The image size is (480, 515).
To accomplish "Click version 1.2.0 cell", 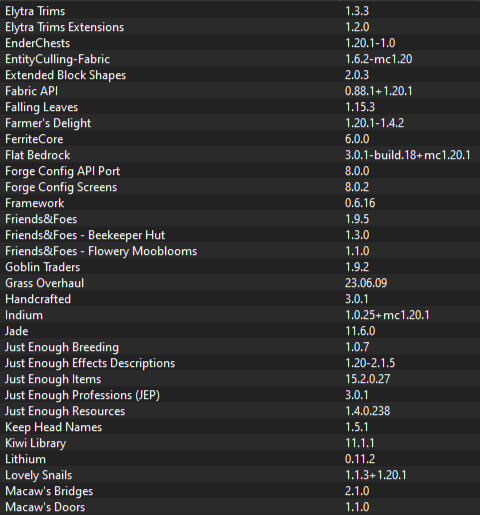I will [357, 27].
